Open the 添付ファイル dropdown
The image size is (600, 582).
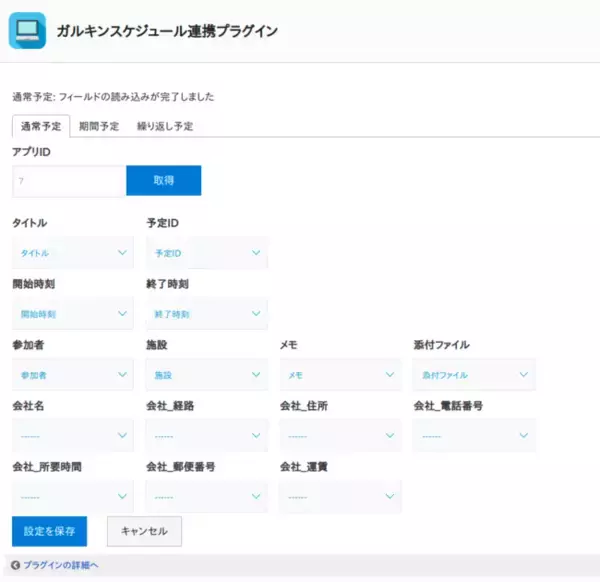click(474, 375)
